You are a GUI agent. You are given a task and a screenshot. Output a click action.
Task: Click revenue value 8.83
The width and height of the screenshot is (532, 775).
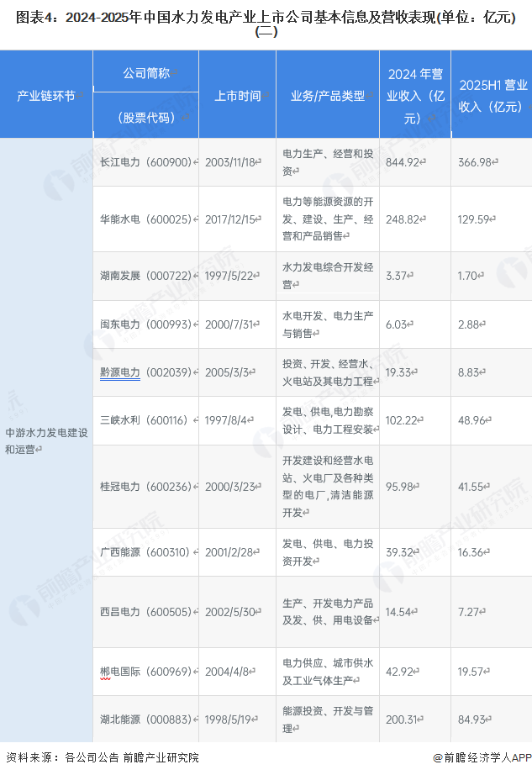pyautogui.click(x=469, y=372)
